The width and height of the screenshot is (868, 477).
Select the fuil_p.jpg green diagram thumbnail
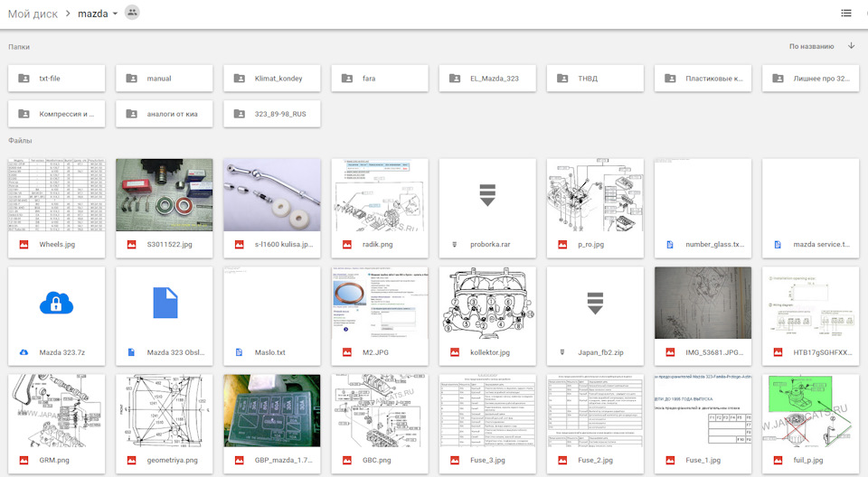810,410
